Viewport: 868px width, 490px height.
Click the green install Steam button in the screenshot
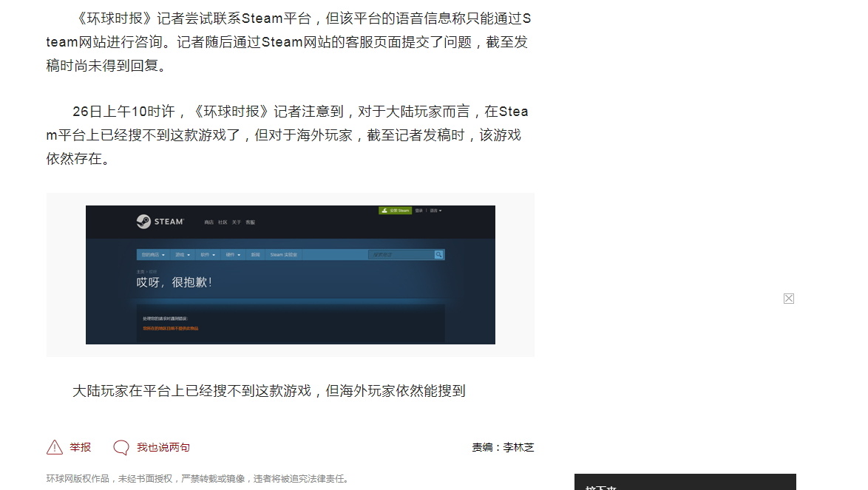396,211
